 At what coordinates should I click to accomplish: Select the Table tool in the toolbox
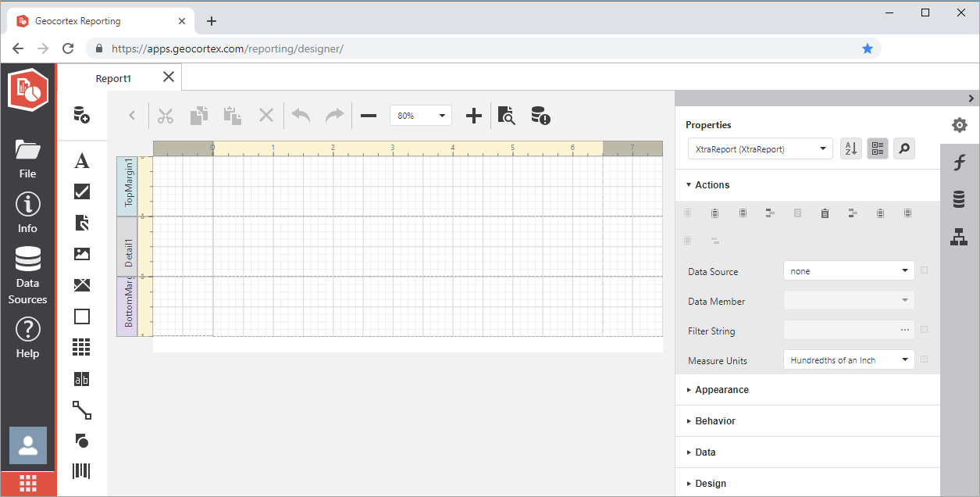(x=81, y=348)
